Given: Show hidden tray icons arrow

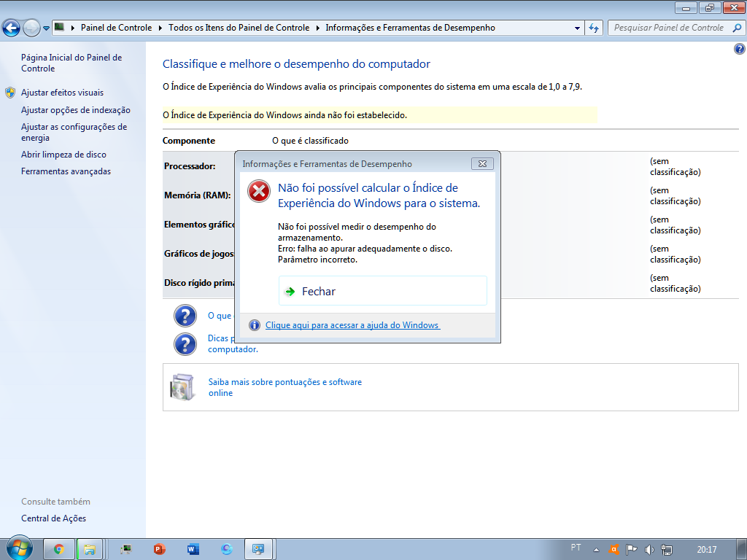Looking at the screenshot, I should 596,550.
